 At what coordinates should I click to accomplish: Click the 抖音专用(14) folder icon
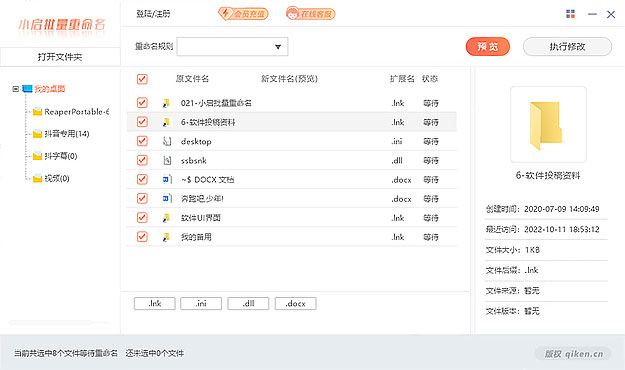point(37,134)
